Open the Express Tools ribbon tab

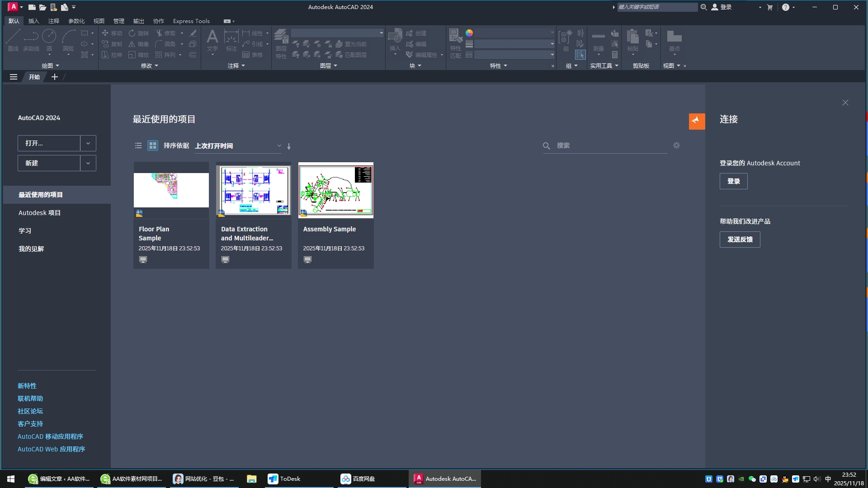pyautogui.click(x=191, y=21)
